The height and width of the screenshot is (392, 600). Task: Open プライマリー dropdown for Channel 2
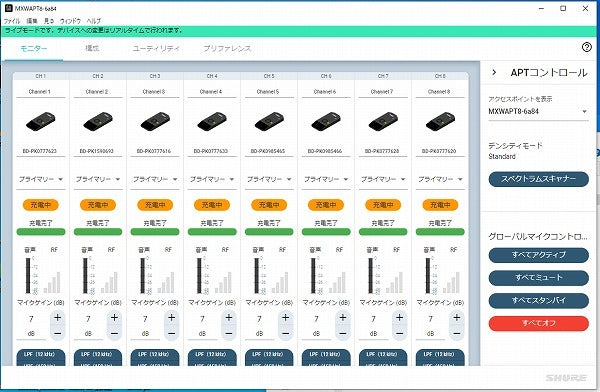tap(98, 179)
